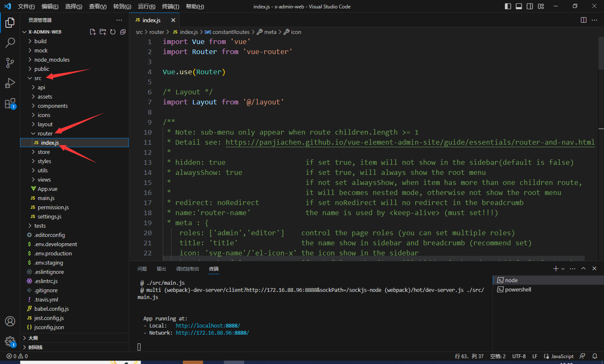Open the 查看(V) menu
This screenshot has height=364, width=604.
click(x=98, y=6)
